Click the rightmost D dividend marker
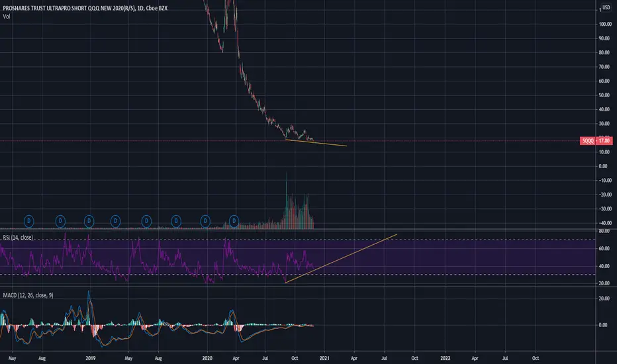This screenshot has width=617, height=364. [x=234, y=221]
